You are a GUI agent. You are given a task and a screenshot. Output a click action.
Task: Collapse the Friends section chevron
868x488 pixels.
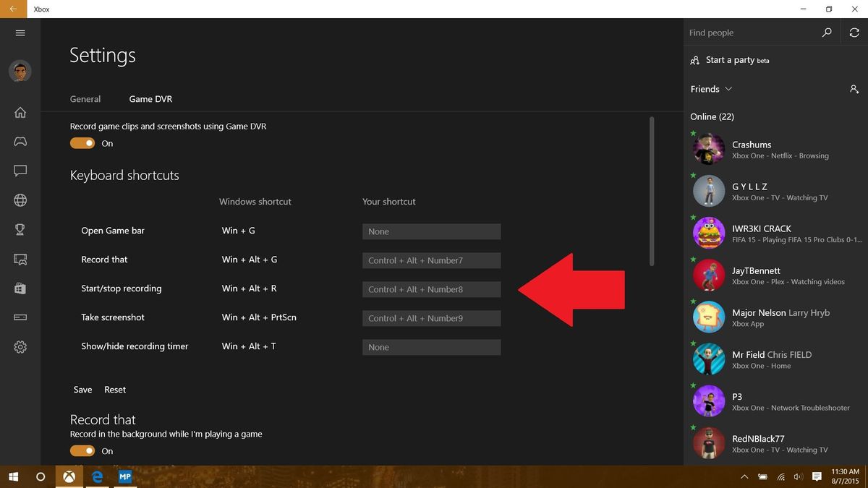[x=728, y=89]
